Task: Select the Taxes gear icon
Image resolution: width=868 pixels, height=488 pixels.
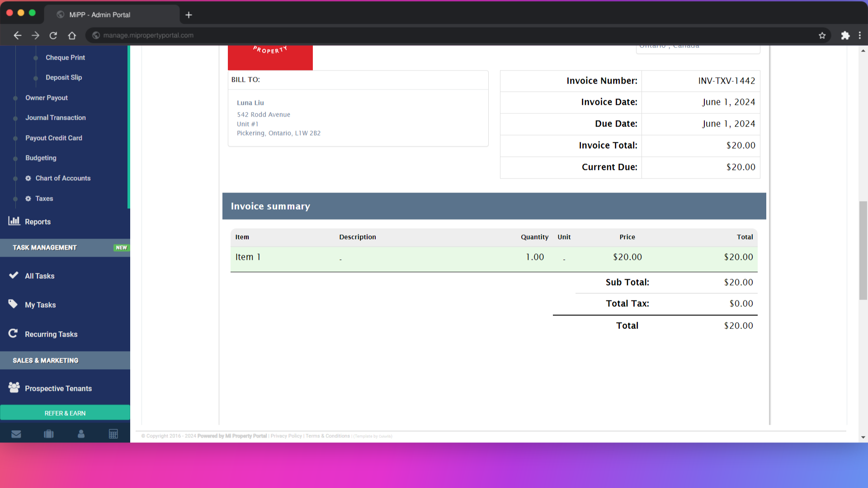Action: coord(28,198)
